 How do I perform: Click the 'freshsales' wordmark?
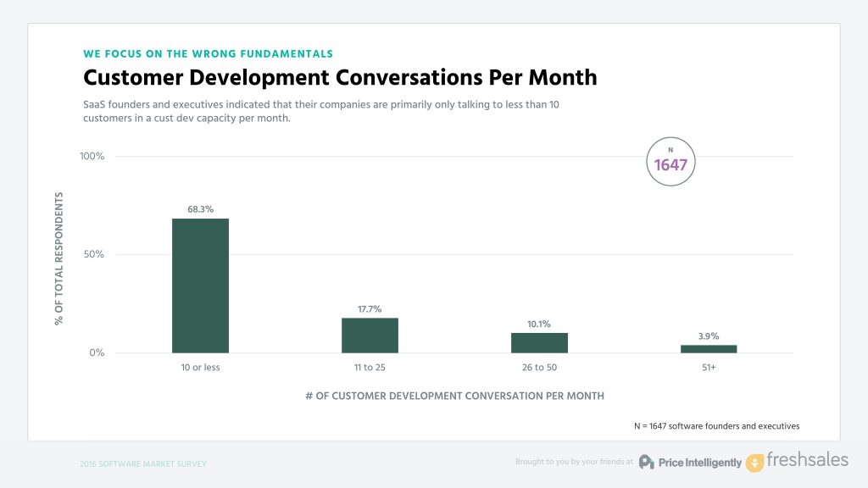click(807, 459)
